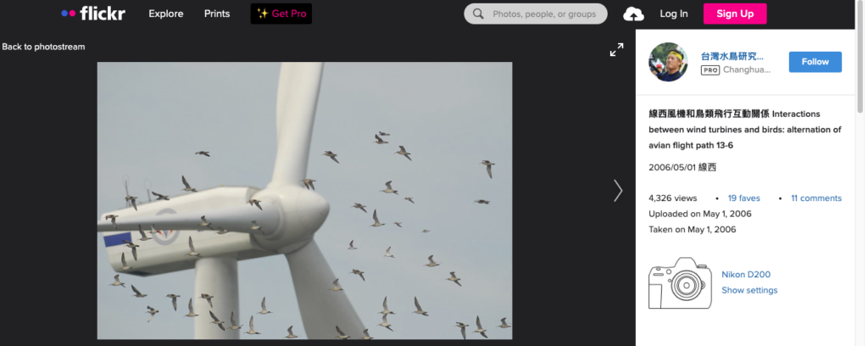Click the PRO badge under username
Viewport: 868px width, 346px height.
(x=709, y=70)
